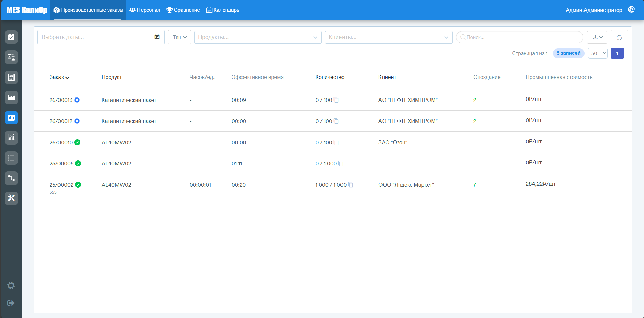Image resolution: width=644 pixels, height=318 pixels.
Task: Click green check icon for order 25/00002
Action: 78,185
